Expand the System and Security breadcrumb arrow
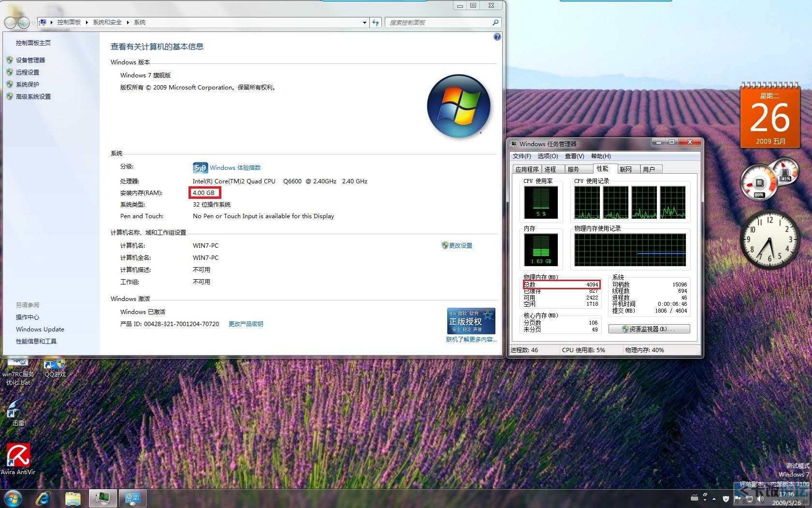The height and width of the screenshot is (508, 812). [128, 22]
